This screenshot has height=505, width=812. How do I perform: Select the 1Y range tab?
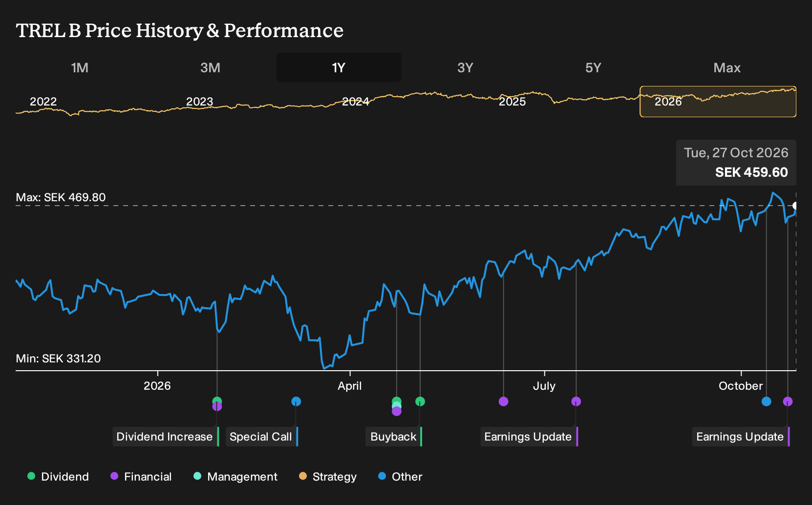(339, 67)
